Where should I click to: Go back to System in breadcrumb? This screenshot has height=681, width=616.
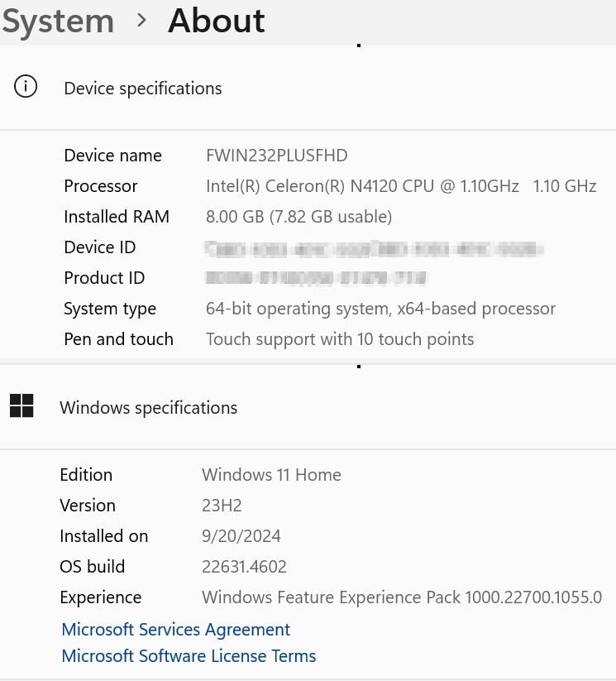(58, 22)
